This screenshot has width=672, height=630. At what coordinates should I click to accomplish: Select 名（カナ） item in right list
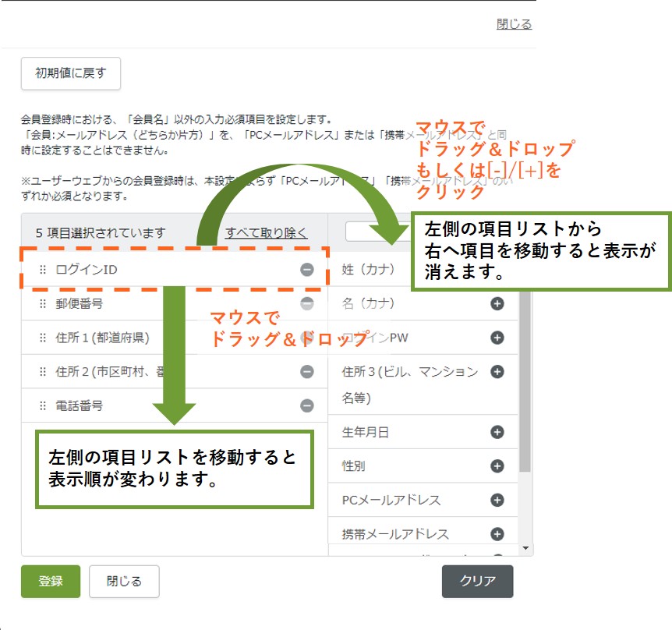click(368, 304)
